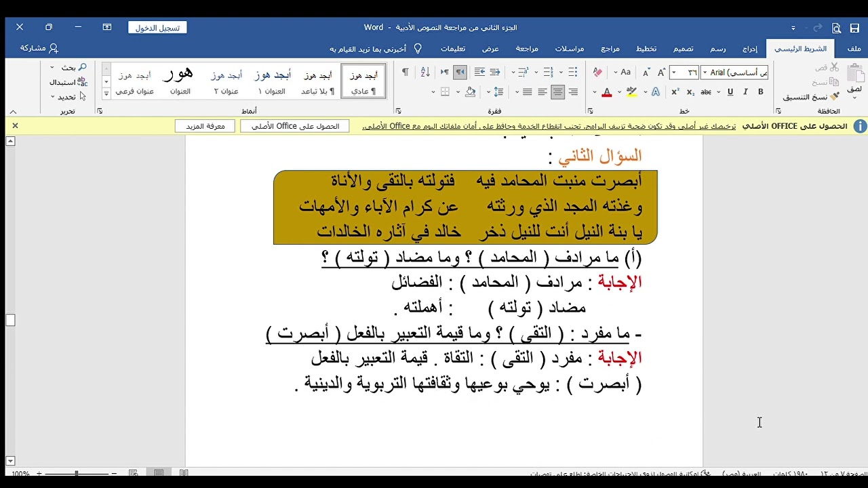Click the Paste clipboard icon
The height and width of the screenshot is (488, 868).
[856, 75]
